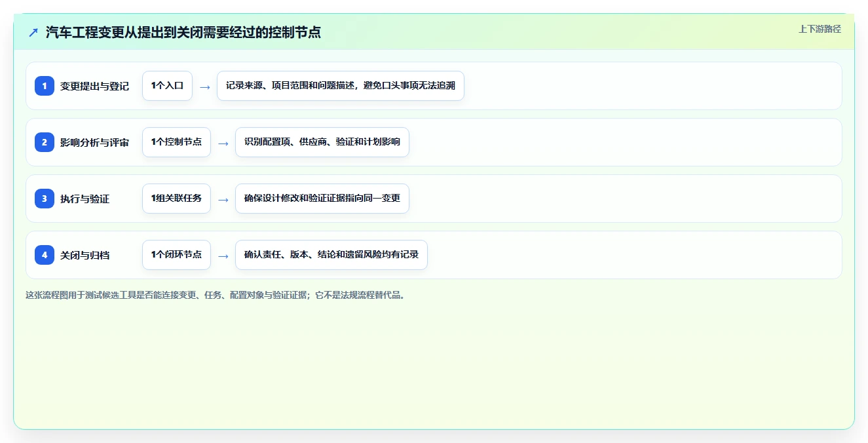Select the 影响分析与评审 step label
This screenshot has width=868, height=443.
tap(94, 142)
